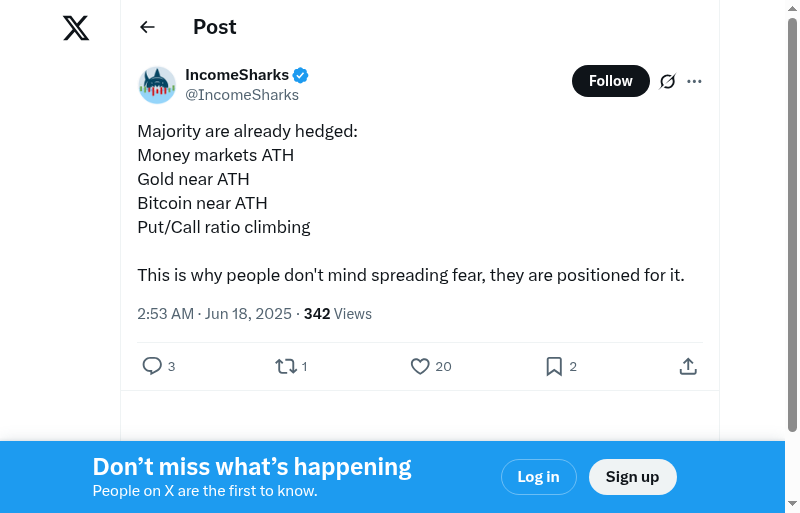The image size is (800, 513).
Task: Like the post with heart icon
Action: (x=420, y=366)
